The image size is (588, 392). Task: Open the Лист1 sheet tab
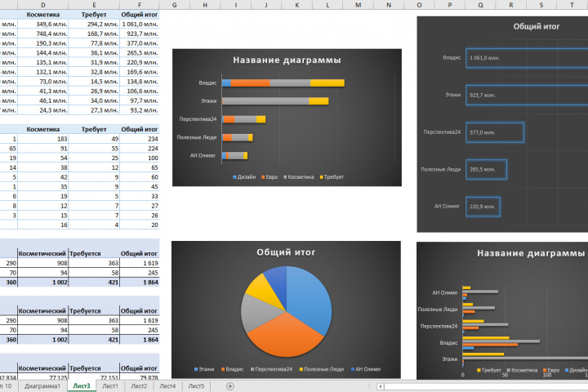(110, 385)
